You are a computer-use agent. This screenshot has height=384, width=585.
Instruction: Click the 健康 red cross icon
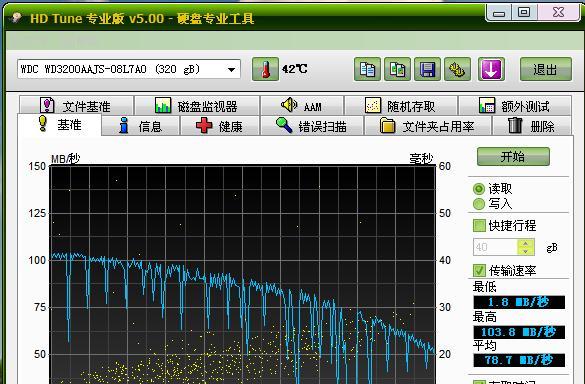[x=204, y=125]
